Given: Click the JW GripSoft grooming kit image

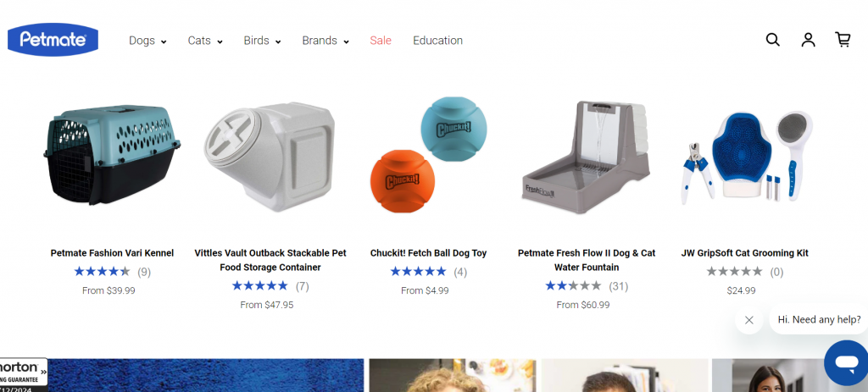Looking at the screenshot, I should (748, 157).
